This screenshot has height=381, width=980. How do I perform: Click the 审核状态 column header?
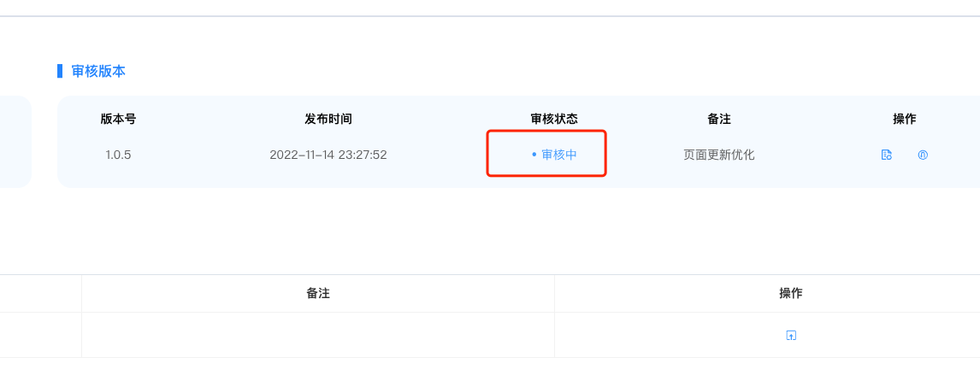[554, 120]
